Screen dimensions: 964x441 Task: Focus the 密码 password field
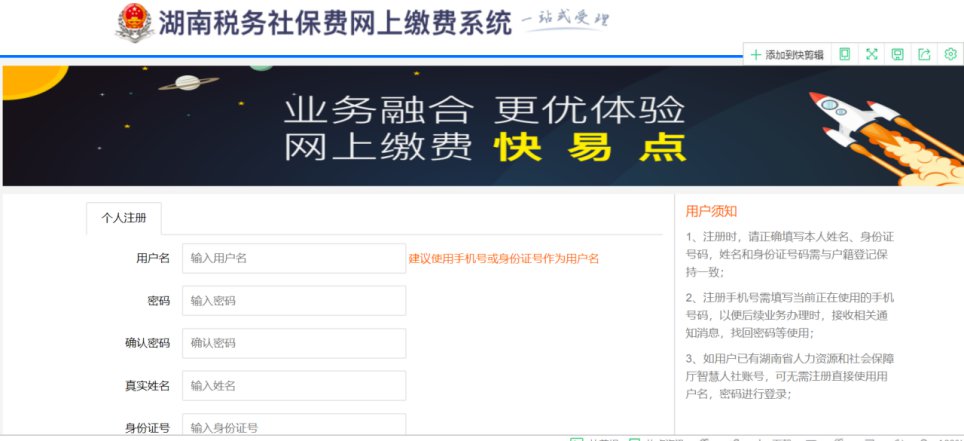tap(294, 301)
